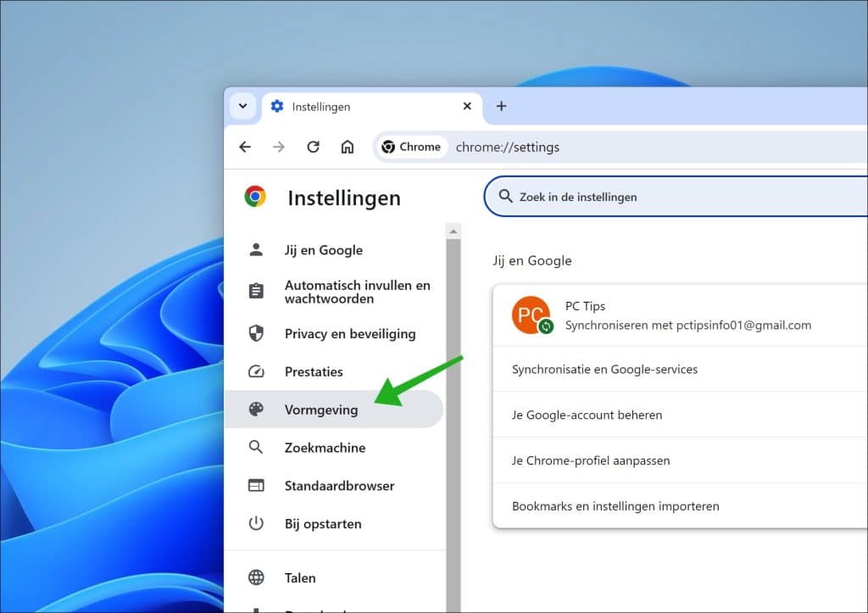This screenshot has width=868, height=613.
Task: Click the search icon next to Zoekmachine
Action: [x=256, y=447]
